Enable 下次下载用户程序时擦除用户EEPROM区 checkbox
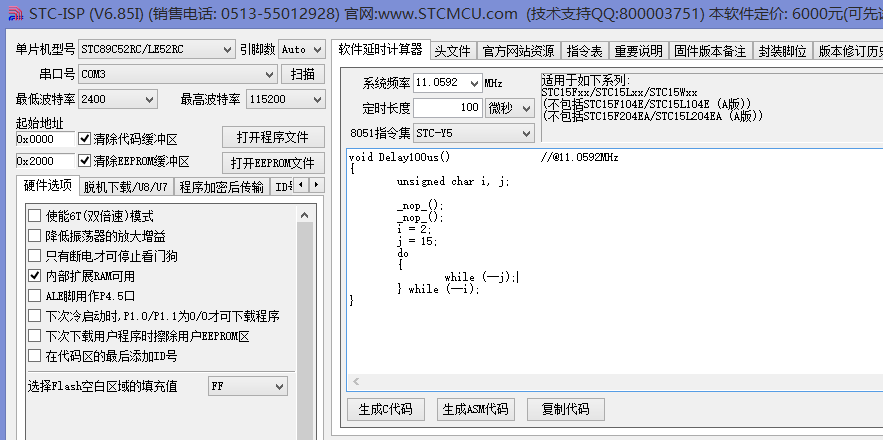883x440 pixels. [35, 336]
